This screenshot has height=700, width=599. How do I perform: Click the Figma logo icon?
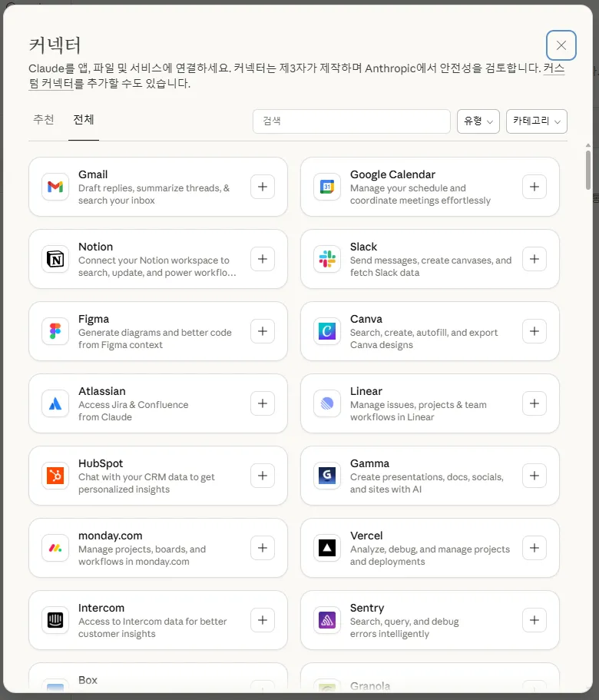pos(55,331)
